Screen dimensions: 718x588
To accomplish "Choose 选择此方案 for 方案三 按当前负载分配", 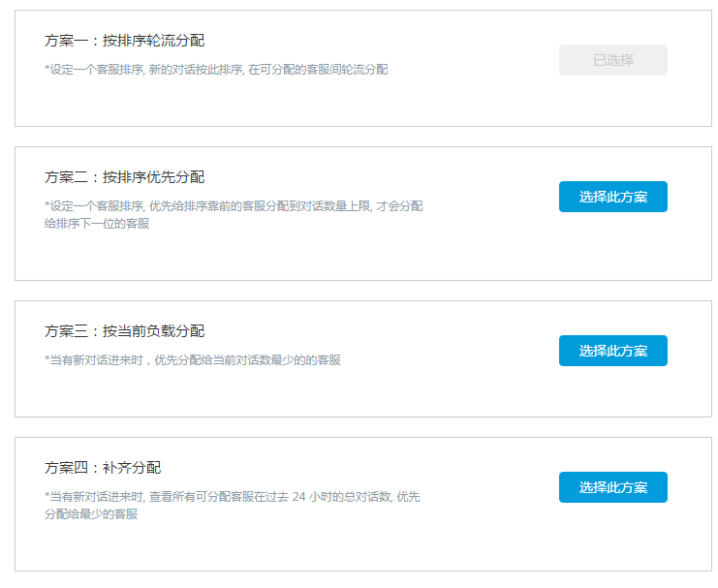I will click(612, 351).
